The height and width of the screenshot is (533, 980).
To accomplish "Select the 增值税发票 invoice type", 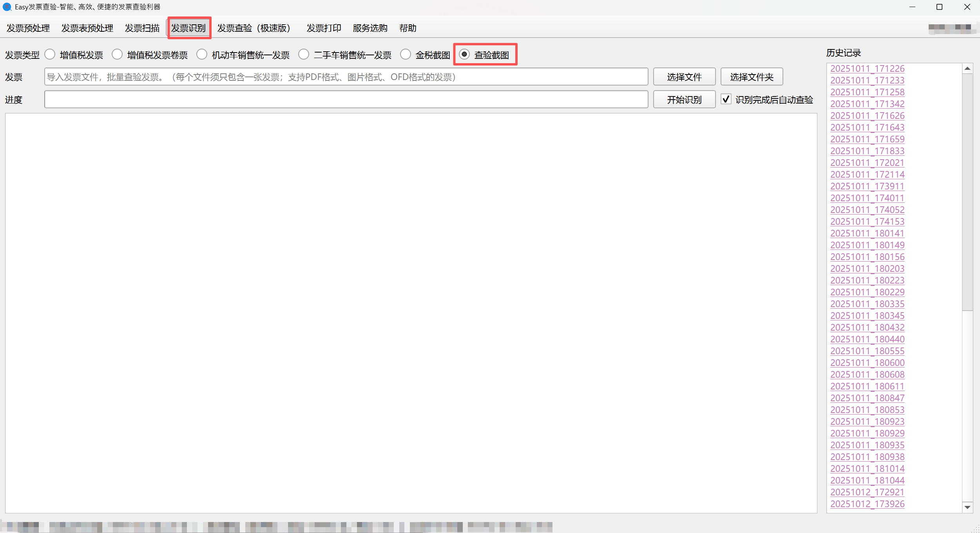I will click(50, 55).
